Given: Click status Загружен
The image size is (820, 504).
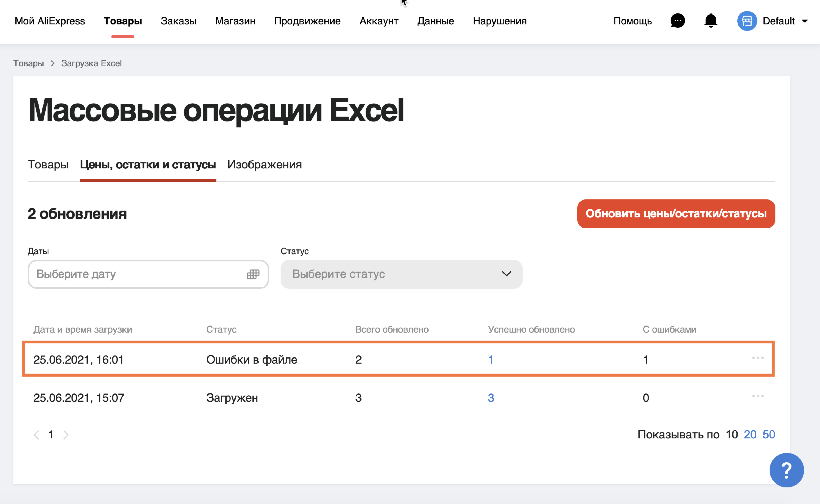Looking at the screenshot, I should [x=232, y=398].
